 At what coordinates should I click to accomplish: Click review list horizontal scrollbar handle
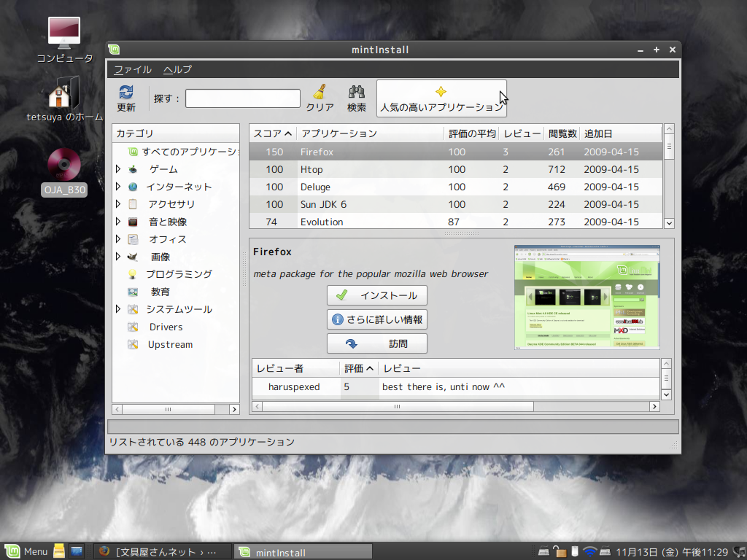398,406
